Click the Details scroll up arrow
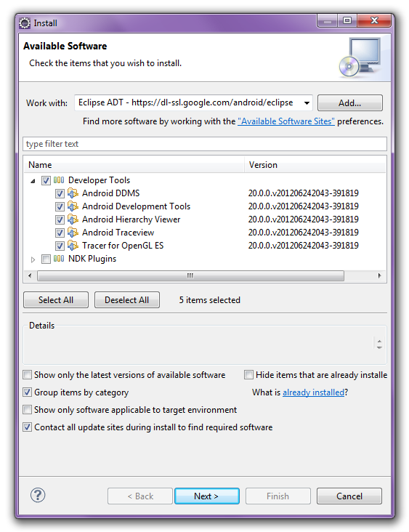 (x=379, y=341)
